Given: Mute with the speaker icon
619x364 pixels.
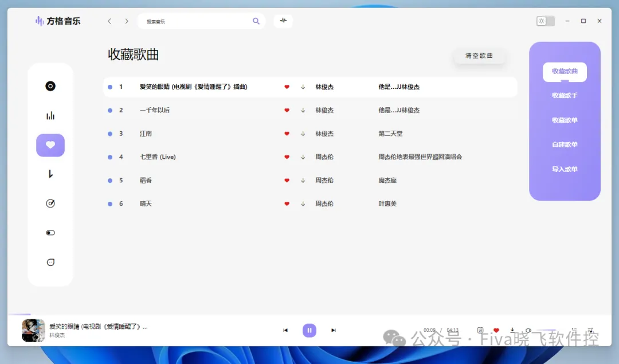Looking at the screenshot, I should tap(528, 330).
